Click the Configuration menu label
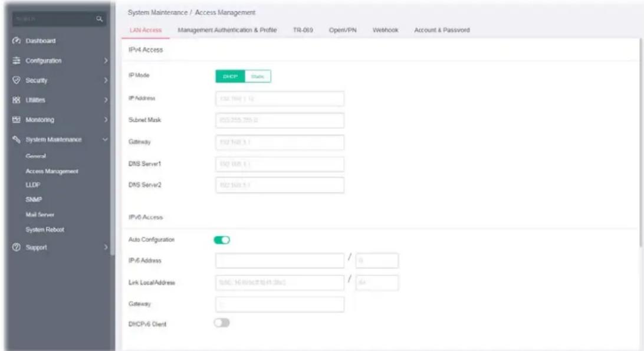This screenshot has height=351, width=644. [44, 60]
